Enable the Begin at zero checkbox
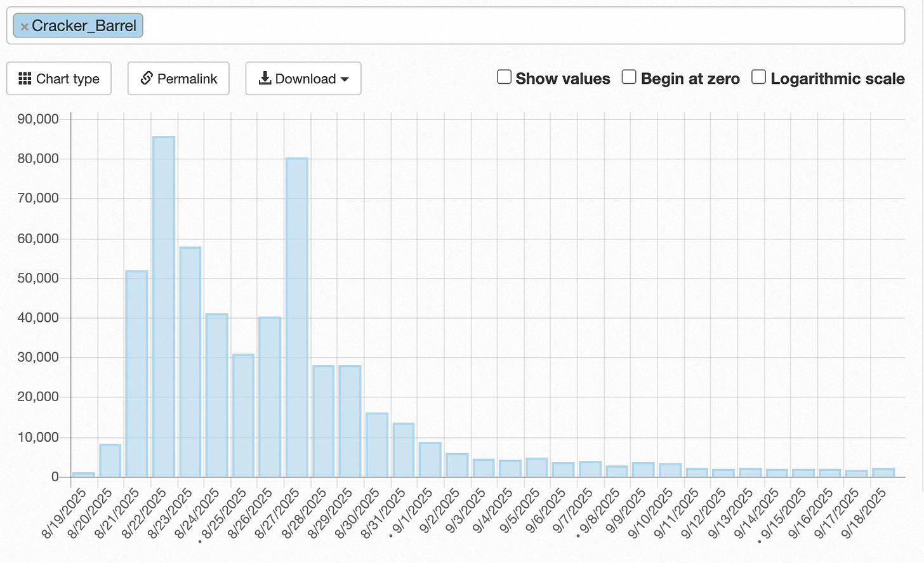The image size is (924, 563). (x=629, y=77)
